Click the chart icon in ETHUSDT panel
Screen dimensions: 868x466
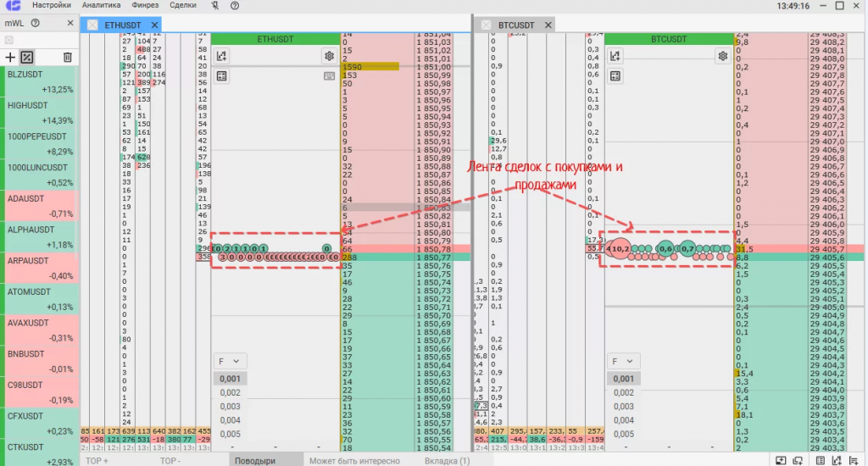coord(221,56)
